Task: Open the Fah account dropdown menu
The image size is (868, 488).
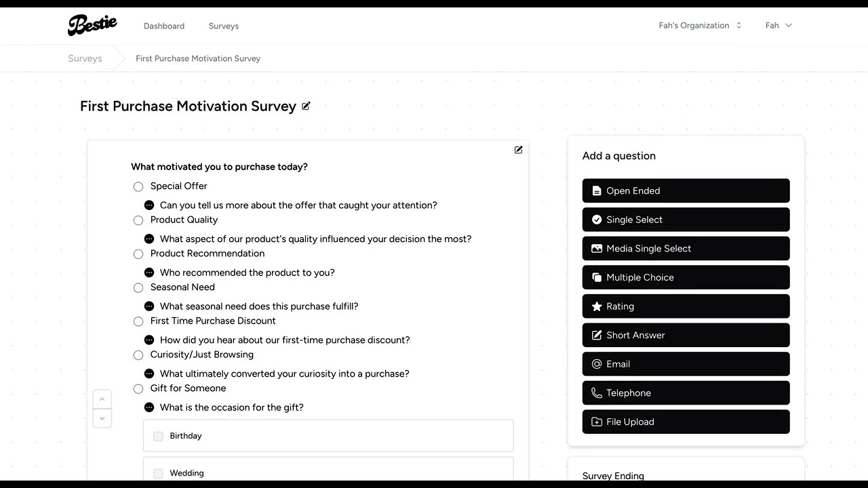Action: (x=778, y=25)
